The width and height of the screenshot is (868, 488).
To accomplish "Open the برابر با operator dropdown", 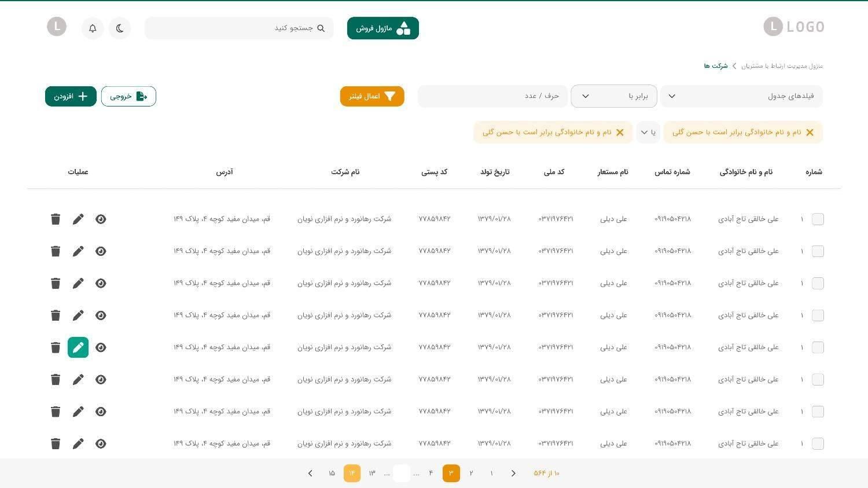I will click(614, 96).
